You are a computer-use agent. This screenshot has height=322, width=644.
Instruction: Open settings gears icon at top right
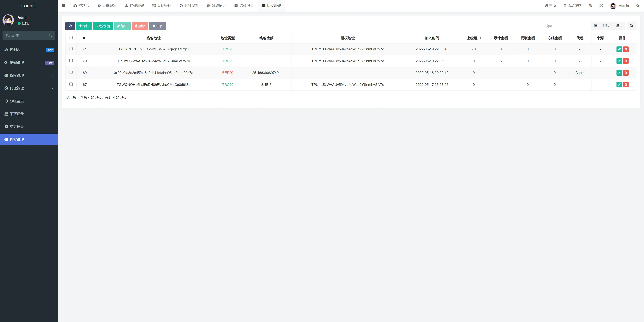pyautogui.click(x=638, y=6)
